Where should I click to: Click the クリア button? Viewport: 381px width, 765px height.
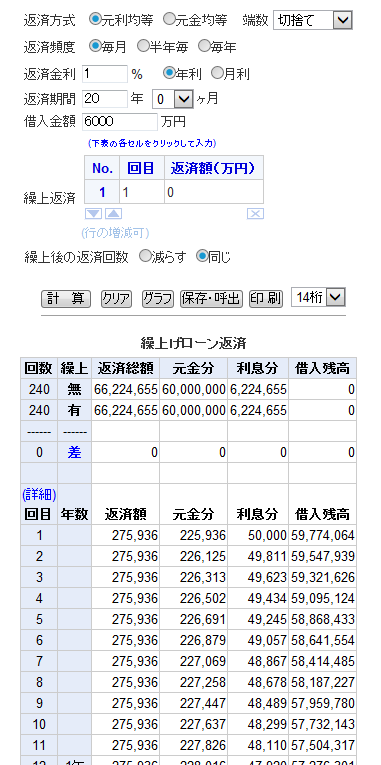pyautogui.click(x=117, y=299)
